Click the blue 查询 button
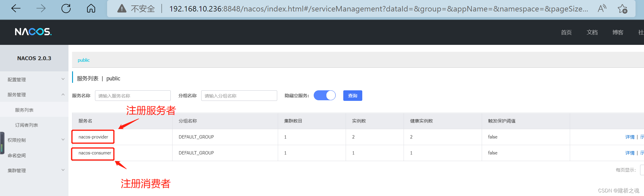The image size is (644, 196). click(352, 95)
